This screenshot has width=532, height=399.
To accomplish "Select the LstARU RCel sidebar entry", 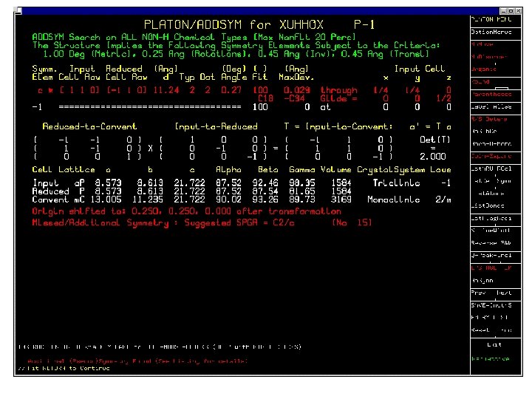I will pyautogui.click(x=491, y=168).
